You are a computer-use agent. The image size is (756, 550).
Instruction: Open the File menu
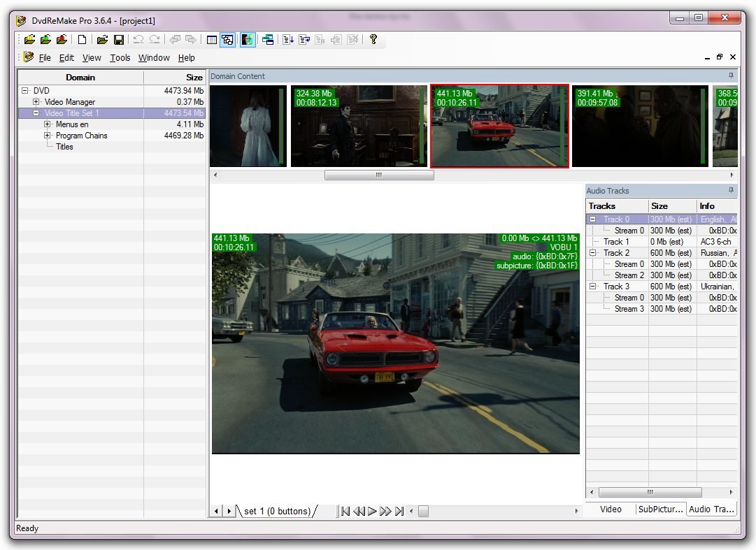tap(45, 58)
